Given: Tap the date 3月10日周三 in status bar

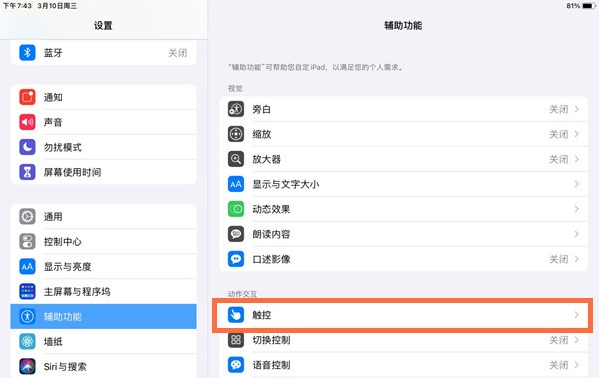Looking at the screenshot, I should point(57,6).
